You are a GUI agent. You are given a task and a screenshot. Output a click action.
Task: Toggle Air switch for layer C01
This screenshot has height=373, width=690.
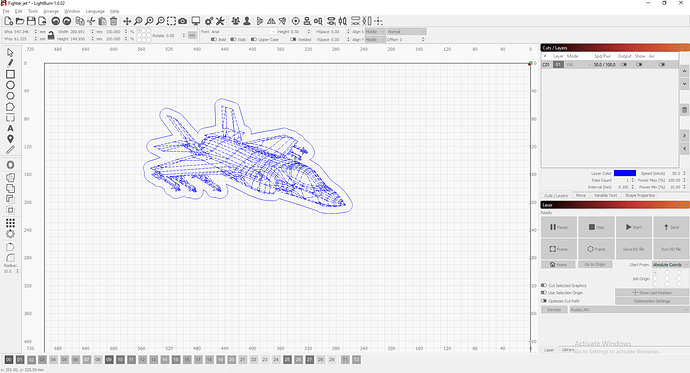click(x=662, y=65)
